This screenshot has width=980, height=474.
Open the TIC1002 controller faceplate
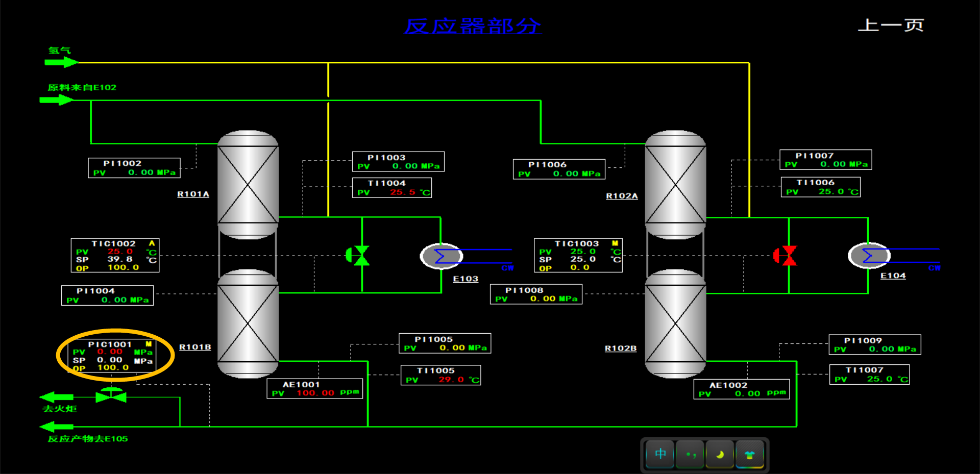click(115, 255)
